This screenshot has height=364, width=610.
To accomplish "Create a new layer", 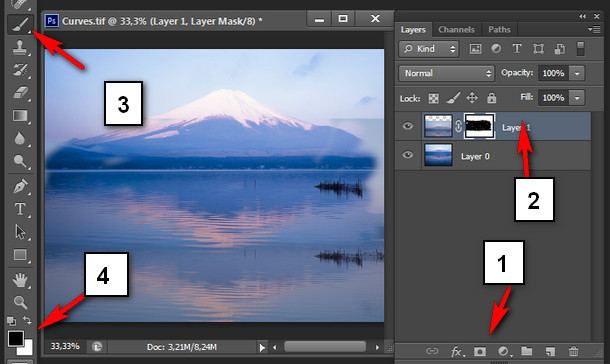I will coord(550,352).
